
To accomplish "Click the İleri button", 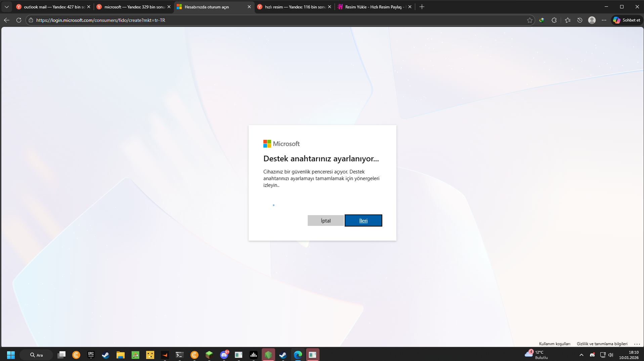I will coord(363,220).
